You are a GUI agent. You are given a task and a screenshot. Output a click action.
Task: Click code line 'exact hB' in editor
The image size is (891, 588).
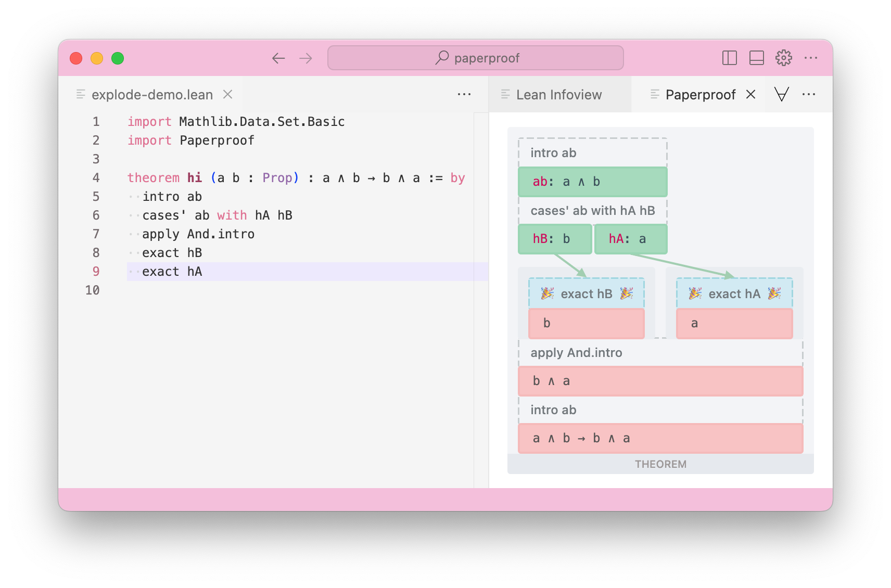click(172, 253)
